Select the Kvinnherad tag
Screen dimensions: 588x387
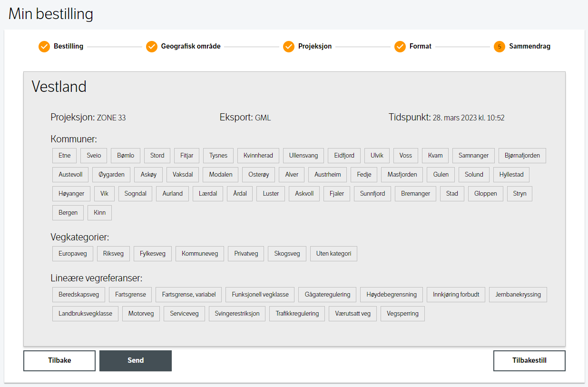[x=258, y=156]
